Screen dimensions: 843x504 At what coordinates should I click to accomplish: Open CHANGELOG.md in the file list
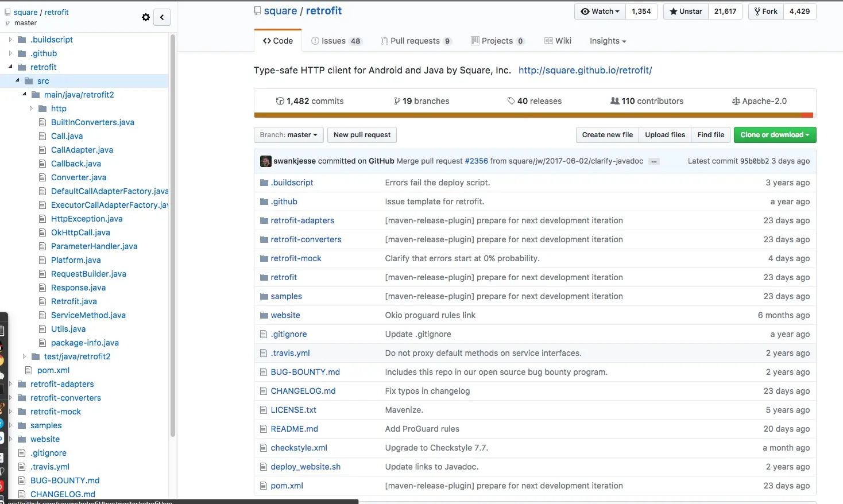[303, 391]
